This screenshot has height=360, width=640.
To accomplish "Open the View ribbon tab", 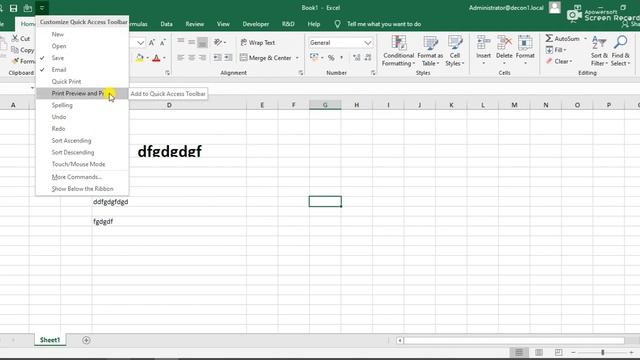I will click(223, 24).
